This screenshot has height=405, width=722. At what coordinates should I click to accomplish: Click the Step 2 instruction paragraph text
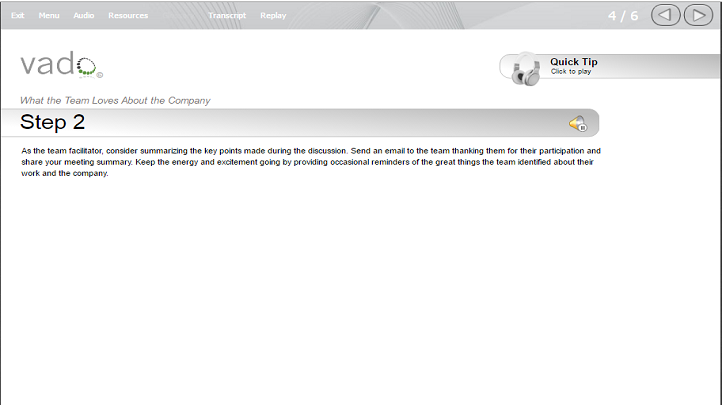[311, 162]
